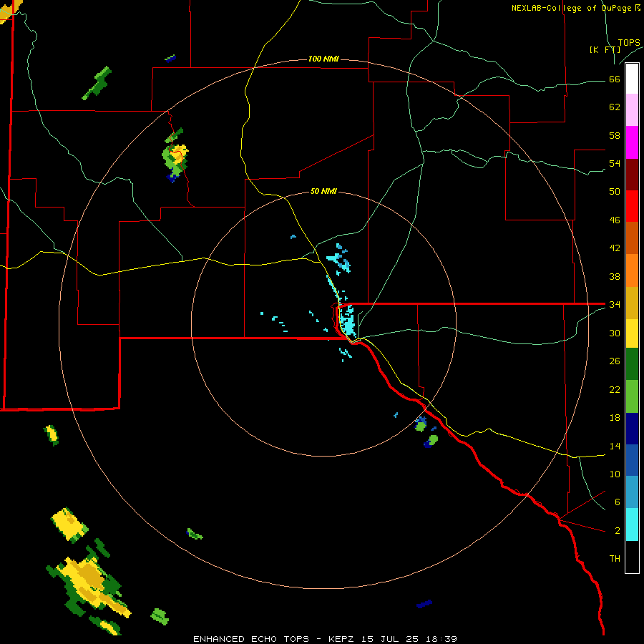This screenshot has width=644, height=644.
Task: Click the "KEPZ" radar site identifier
Action: 341,639
